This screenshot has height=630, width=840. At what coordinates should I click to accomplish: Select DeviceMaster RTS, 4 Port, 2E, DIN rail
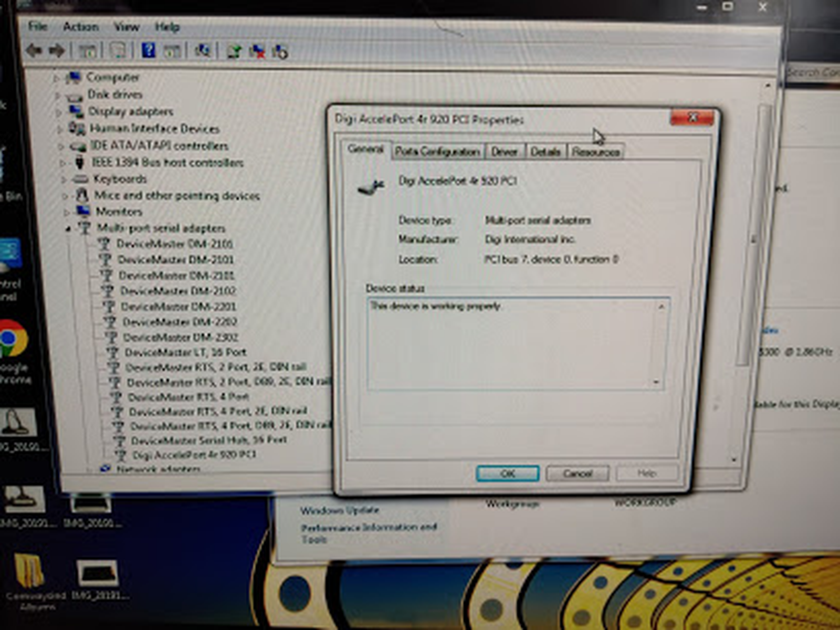[218, 411]
